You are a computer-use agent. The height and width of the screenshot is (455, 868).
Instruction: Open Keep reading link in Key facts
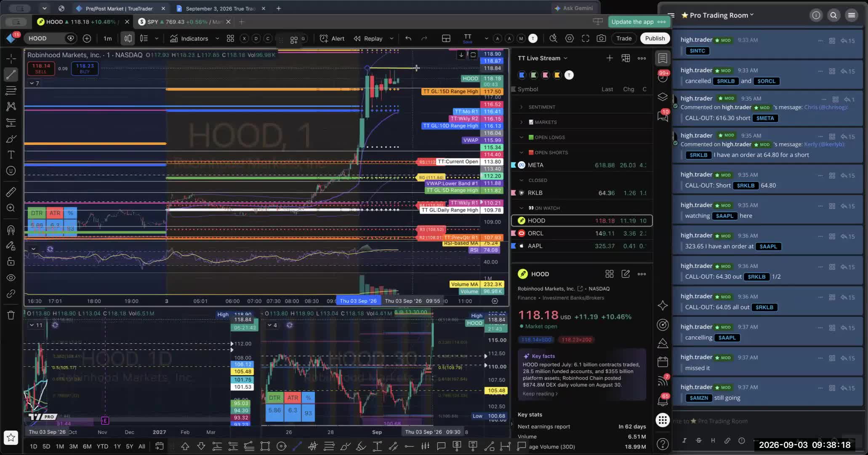point(540,394)
